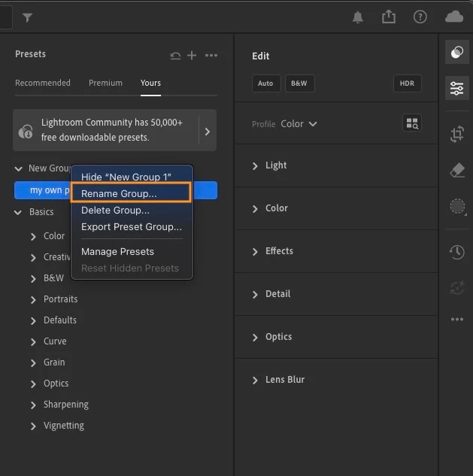
Task: Click the dimmed sync-star icon in sidebar
Action: click(457, 288)
